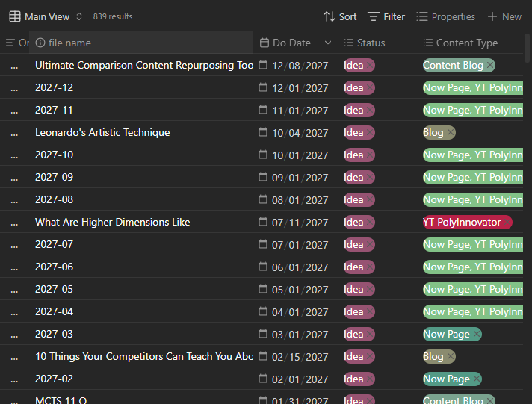
Task: Open the Filter menu
Action: pyautogui.click(x=386, y=16)
